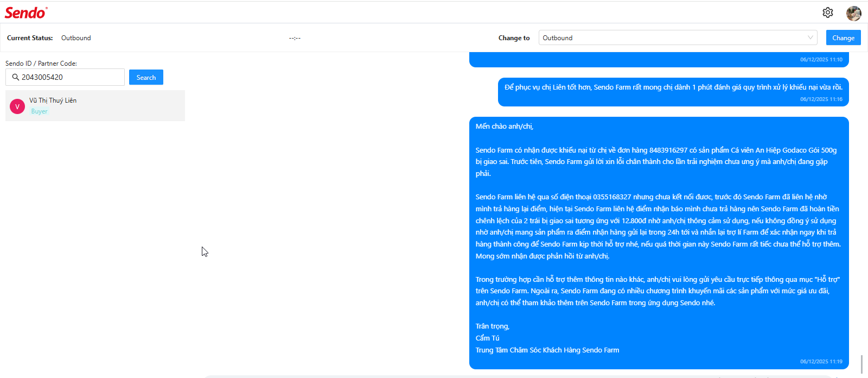The image size is (868, 378).
Task: Click the Mến chào anh/chị greeting line
Action: click(x=505, y=126)
